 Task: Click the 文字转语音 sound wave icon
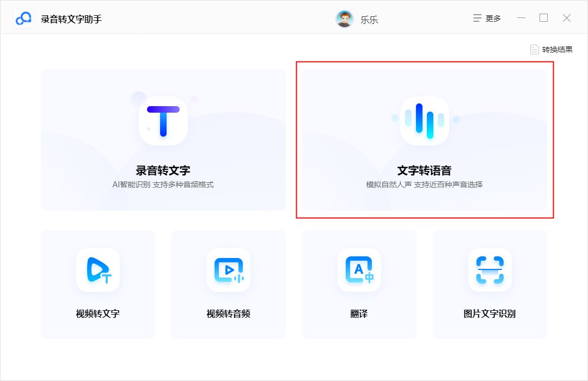[x=425, y=121]
